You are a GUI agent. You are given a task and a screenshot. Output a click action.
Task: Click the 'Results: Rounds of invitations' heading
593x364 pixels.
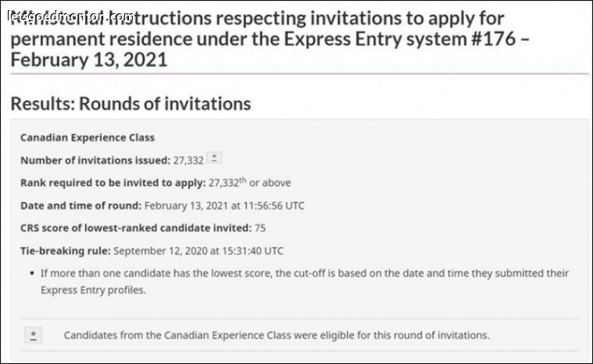point(130,104)
